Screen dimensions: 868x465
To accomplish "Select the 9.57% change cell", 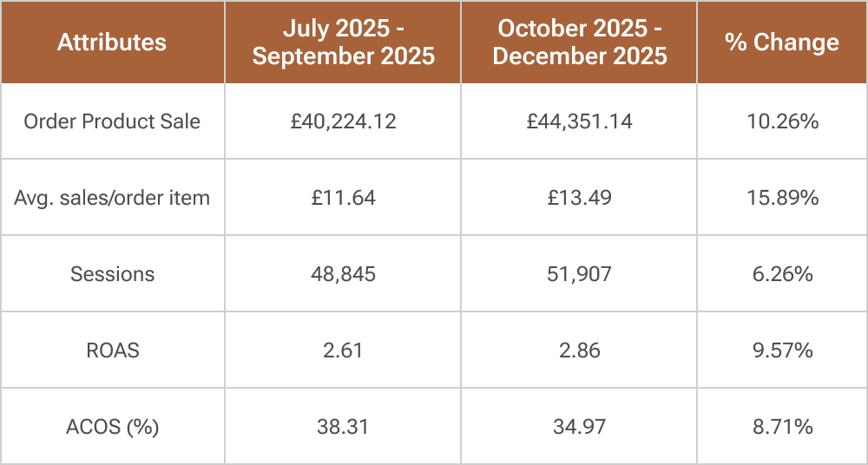I will click(782, 350).
